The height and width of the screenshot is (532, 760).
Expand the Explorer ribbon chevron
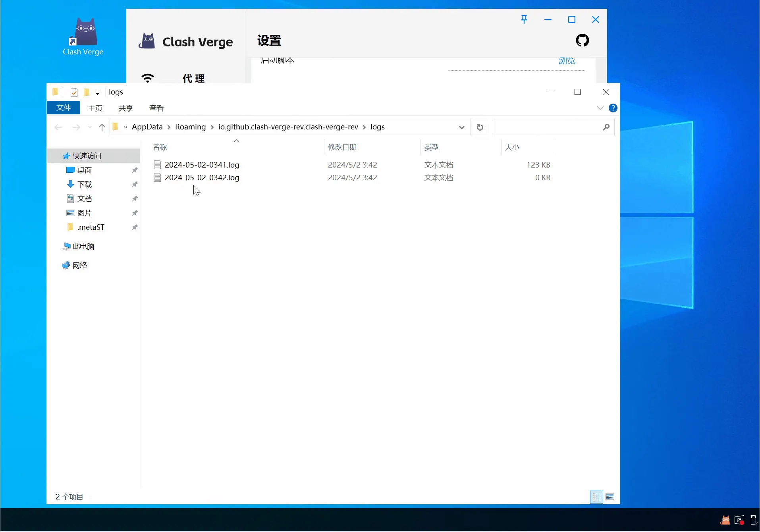600,108
